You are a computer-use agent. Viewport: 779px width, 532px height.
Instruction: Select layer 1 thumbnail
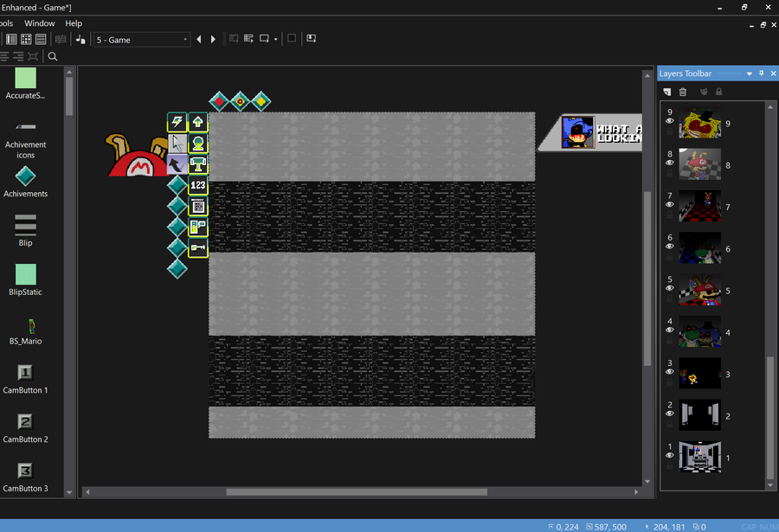point(699,457)
